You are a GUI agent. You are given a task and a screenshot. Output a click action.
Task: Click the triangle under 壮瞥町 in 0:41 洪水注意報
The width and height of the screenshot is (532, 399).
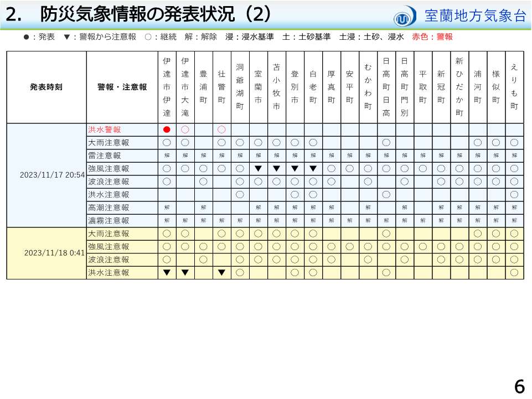click(x=221, y=272)
